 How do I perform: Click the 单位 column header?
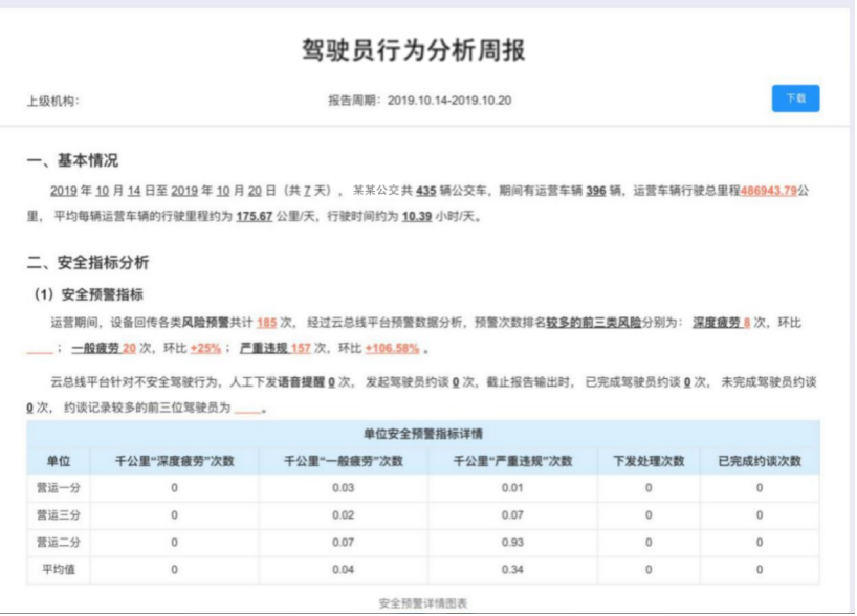[58, 461]
